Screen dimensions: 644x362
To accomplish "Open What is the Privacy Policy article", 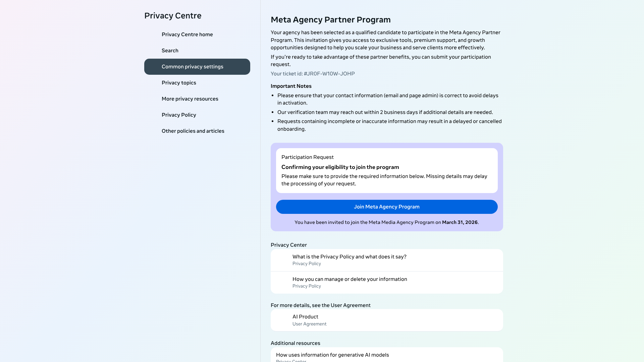I will [x=349, y=256].
